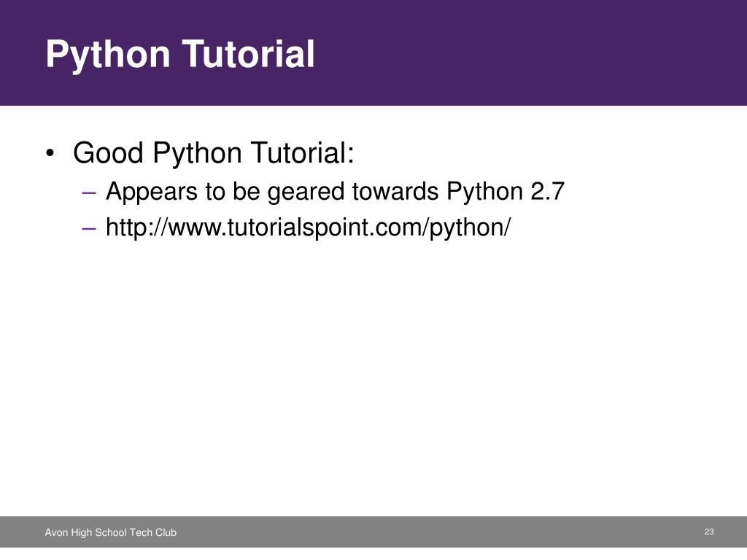Click the 'Avon High School Tech Club' footer text

[x=111, y=532]
